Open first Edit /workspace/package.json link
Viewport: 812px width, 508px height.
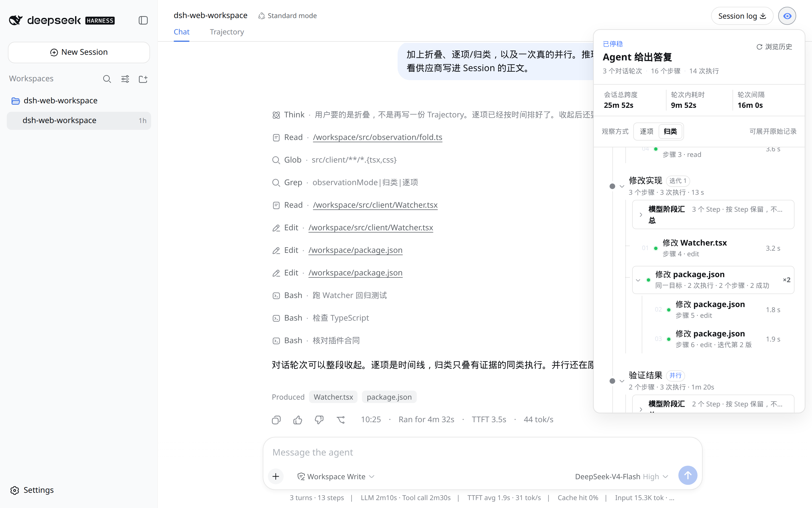[355, 250]
